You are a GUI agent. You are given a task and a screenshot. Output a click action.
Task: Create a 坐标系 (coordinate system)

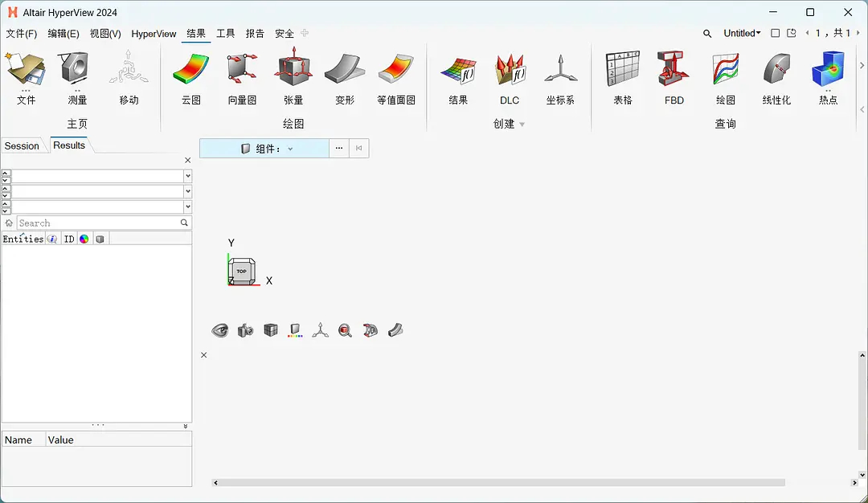(x=560, y=77)
